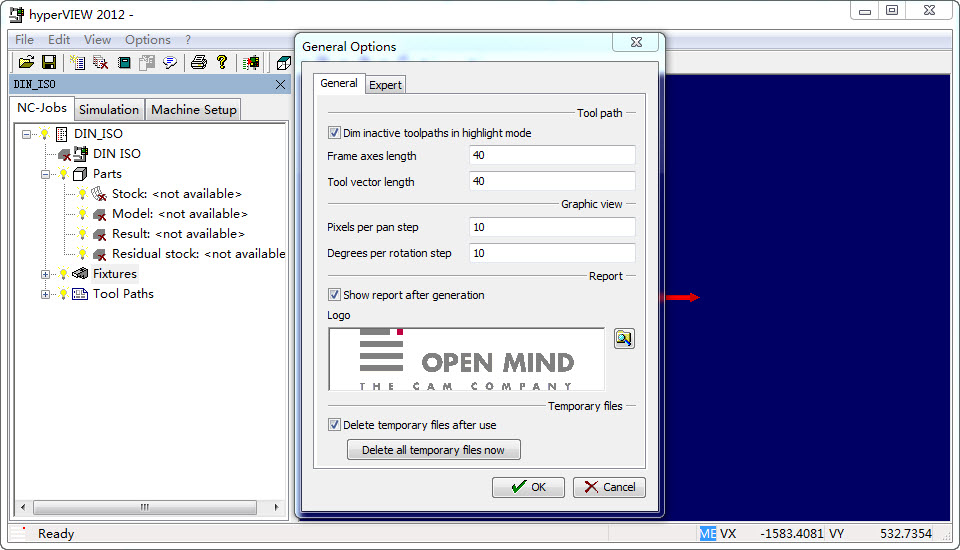Toggle light bulb on Residual stock row

[82, 254]
